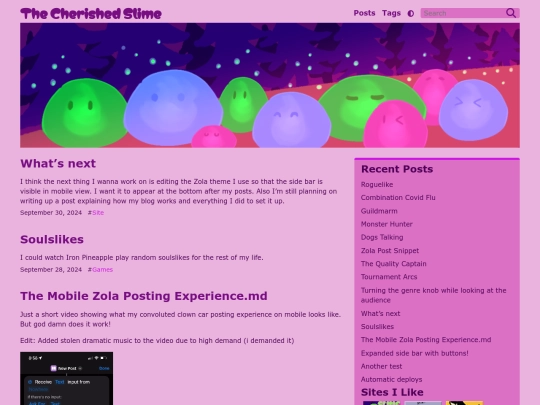Viewport: 540px width, 405px height.
Task: Open the What's next post heading
Action: pyautogui.click(x=58, y=163)
